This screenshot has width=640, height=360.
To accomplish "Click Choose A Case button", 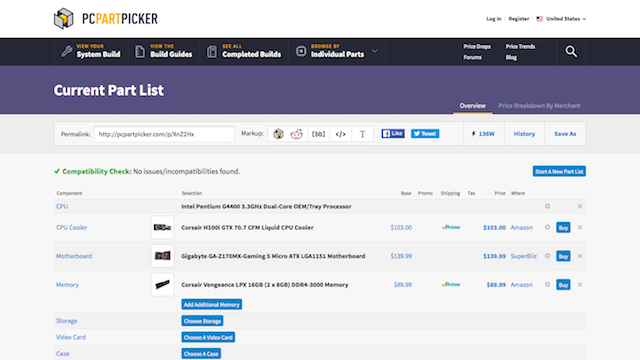I will (x=201, y=353).
